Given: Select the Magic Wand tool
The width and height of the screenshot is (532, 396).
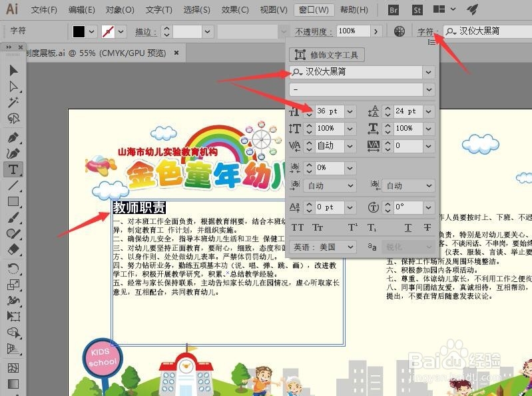Looking at the screenshot, I should [x=13, y=102].
